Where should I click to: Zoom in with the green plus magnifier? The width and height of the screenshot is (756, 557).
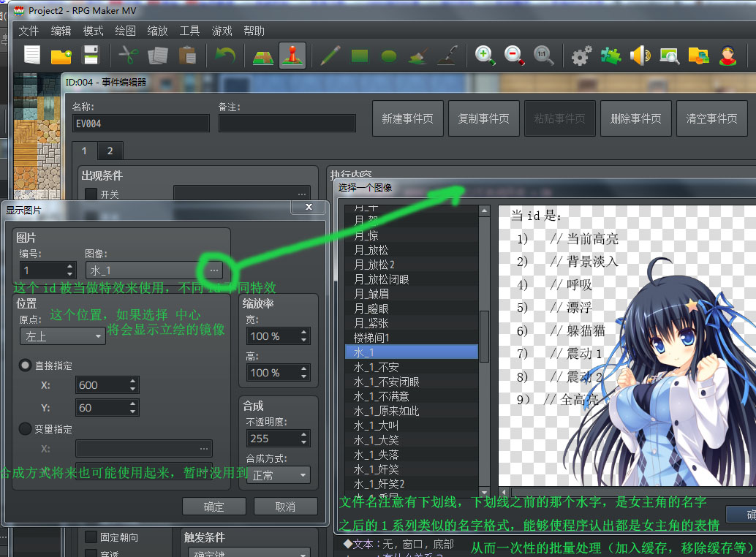[x=485, y=56]
